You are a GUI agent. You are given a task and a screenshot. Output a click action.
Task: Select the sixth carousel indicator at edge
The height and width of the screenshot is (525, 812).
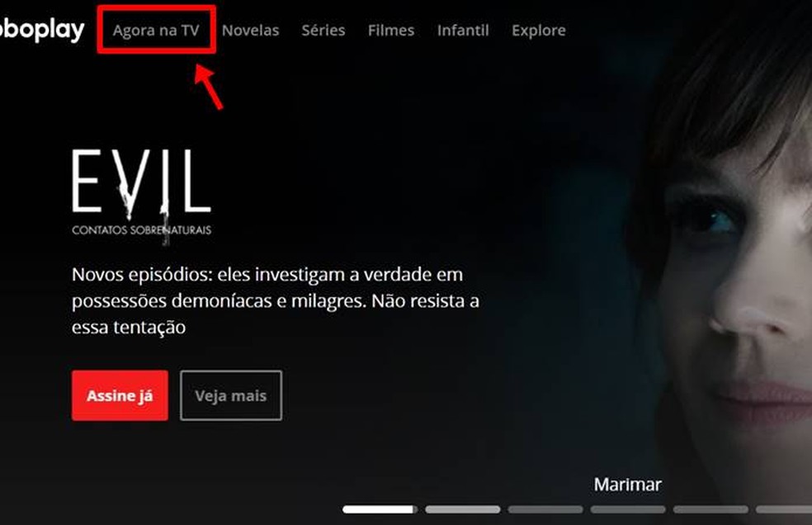[783, 509]
